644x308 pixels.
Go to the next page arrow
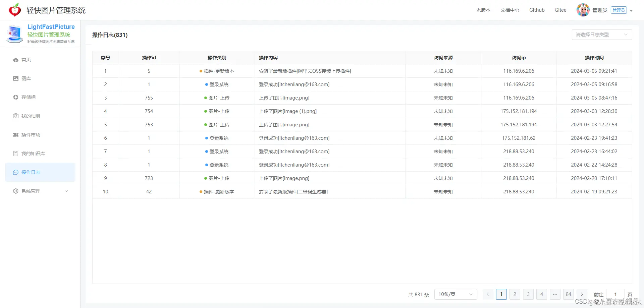[x=582, y=294]
